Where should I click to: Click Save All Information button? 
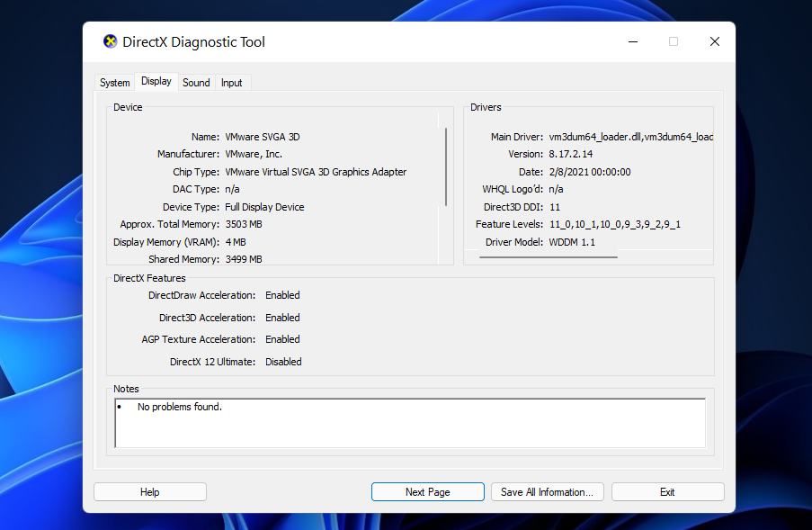point(548,491)
